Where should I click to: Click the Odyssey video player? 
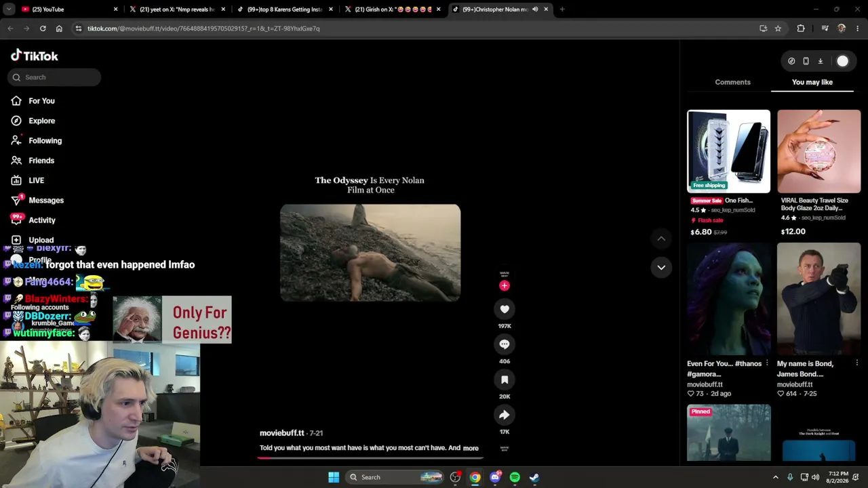coord(370,252)
